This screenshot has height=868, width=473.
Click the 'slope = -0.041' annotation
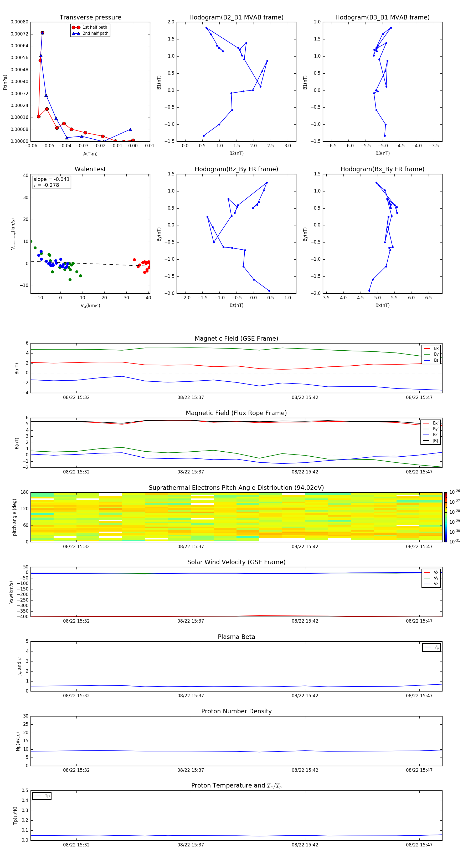(52, 179)
